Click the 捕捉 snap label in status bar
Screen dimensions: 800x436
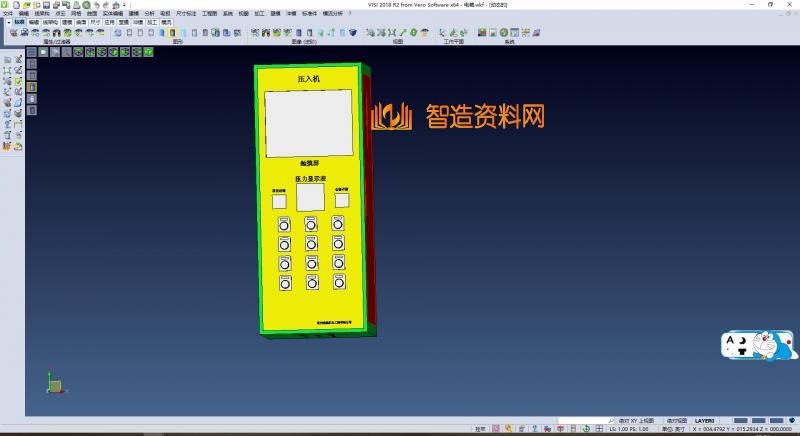pos(480,429)
